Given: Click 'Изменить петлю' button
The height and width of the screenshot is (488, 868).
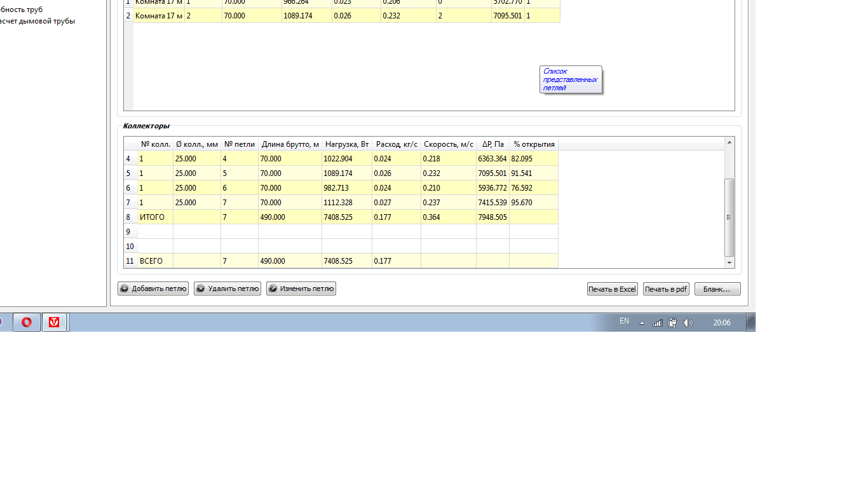Looking at the screenshot, I should coord(301,288).
